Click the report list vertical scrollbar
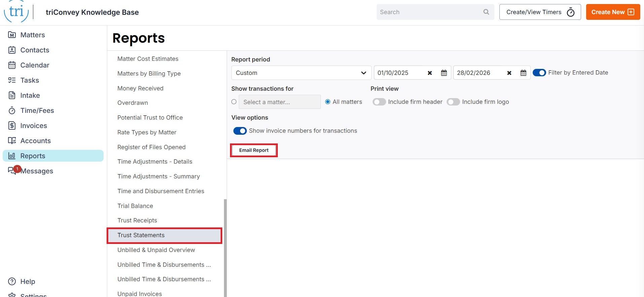Screen dimensions: 644x297 pyautogui.click(x=225, y=248)
